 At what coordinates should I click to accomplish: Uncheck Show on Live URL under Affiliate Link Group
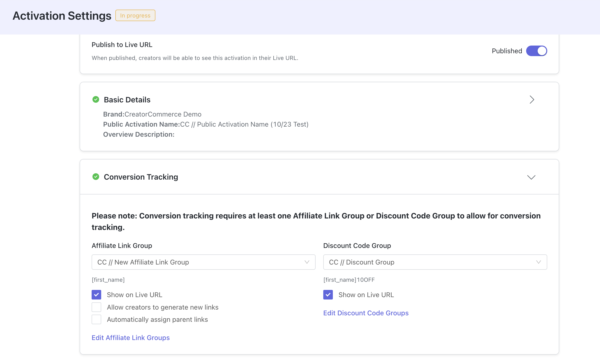96,295
